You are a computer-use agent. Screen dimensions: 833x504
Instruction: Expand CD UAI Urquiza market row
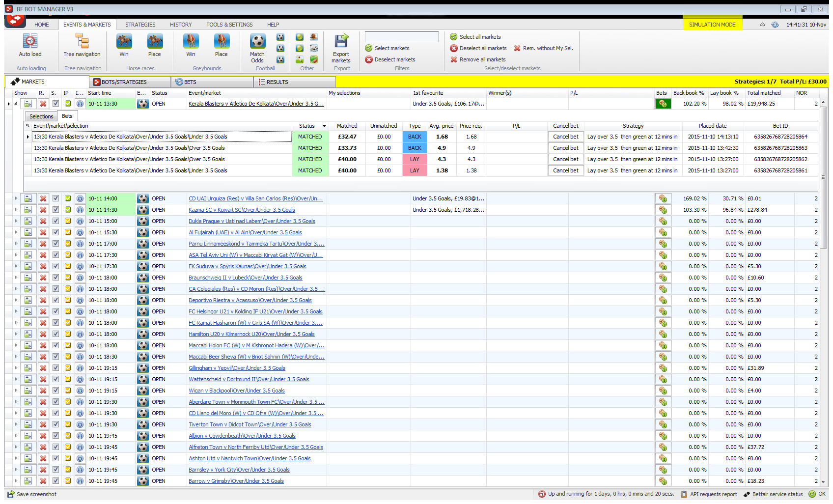point(16,198)
